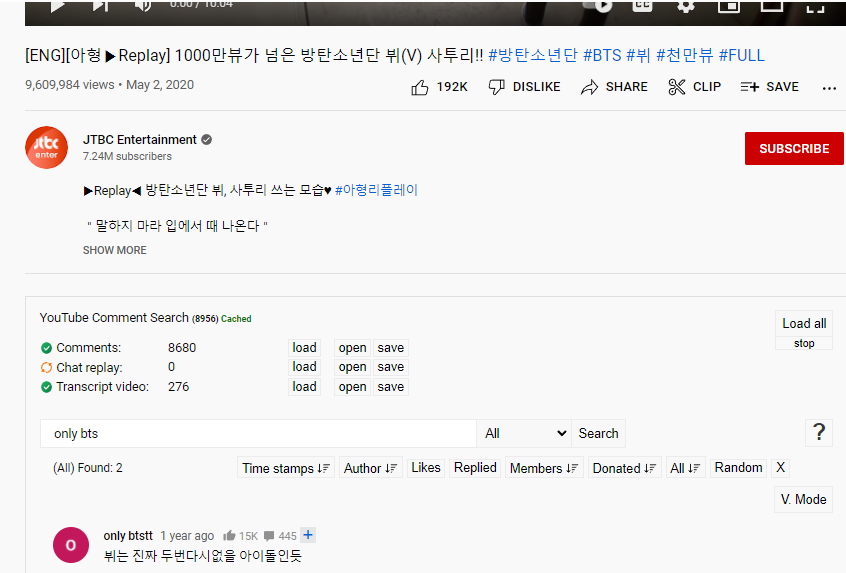Click the only btstt commenter avatar
The width and height of the screenshot is (846, 573).
click(x=71, y=545)
